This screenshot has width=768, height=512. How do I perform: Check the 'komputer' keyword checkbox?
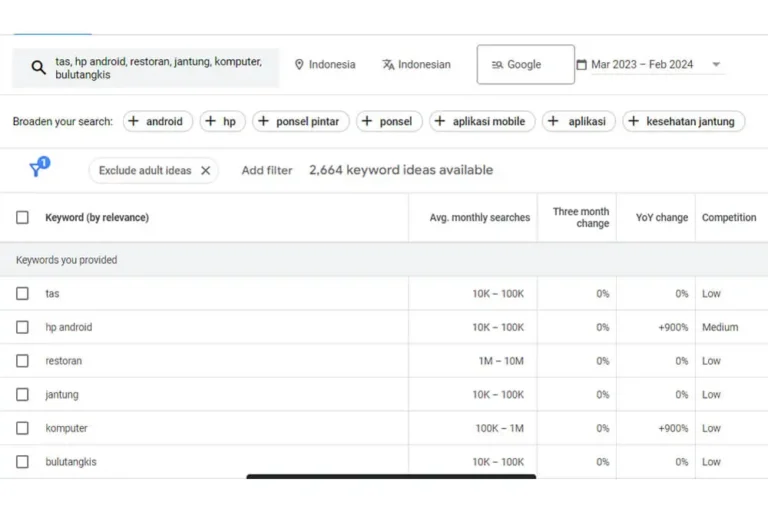[22, 428]
